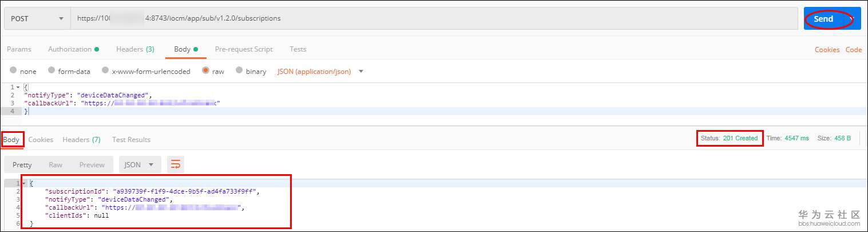Open the response JSON format dropdown

[140, 164]
